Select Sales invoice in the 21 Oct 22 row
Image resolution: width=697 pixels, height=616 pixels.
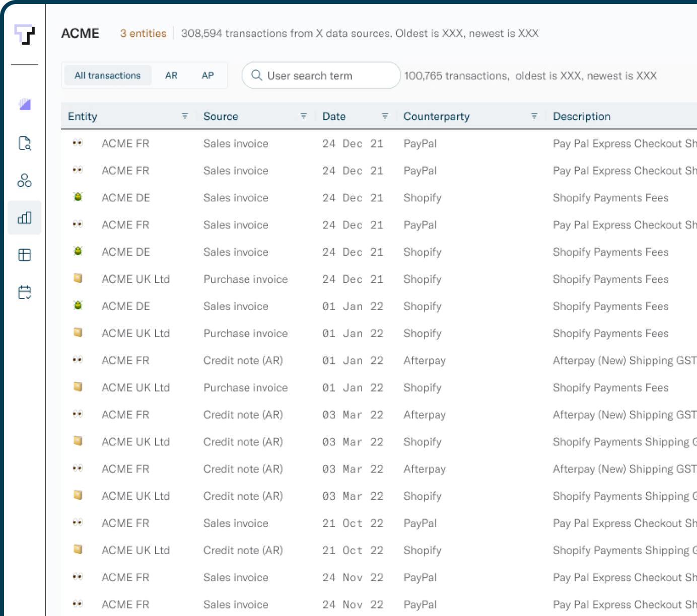pos(236,523)
